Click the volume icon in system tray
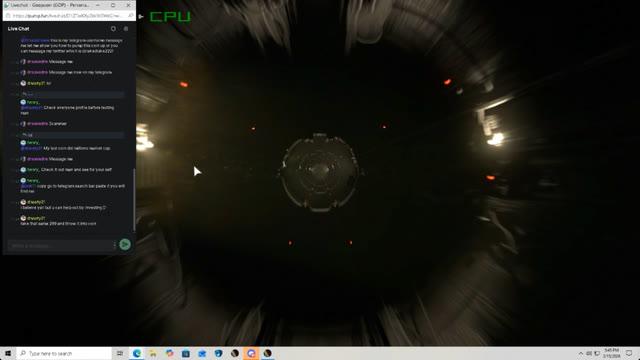The image size is (640, 360). [589, 353]
